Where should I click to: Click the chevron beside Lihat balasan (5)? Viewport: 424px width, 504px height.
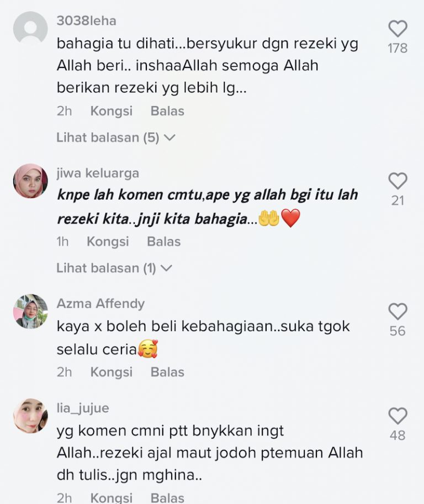pos(169,138)
